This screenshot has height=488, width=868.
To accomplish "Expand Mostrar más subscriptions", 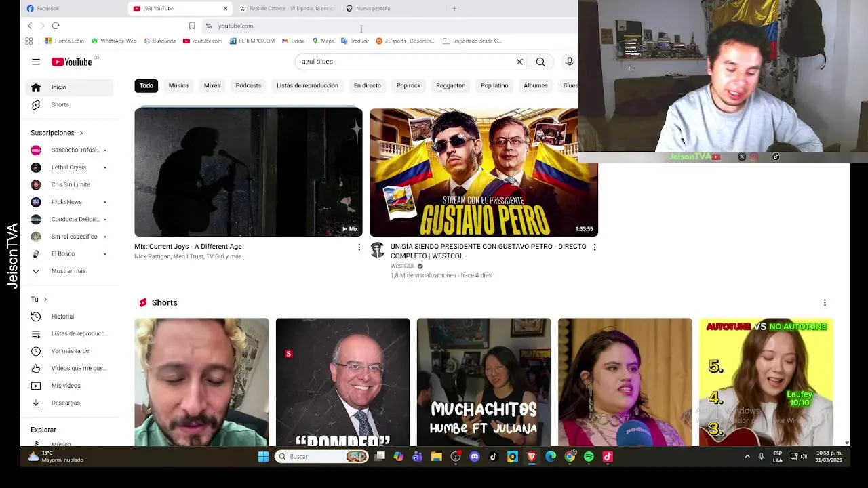I will point(68,271).
